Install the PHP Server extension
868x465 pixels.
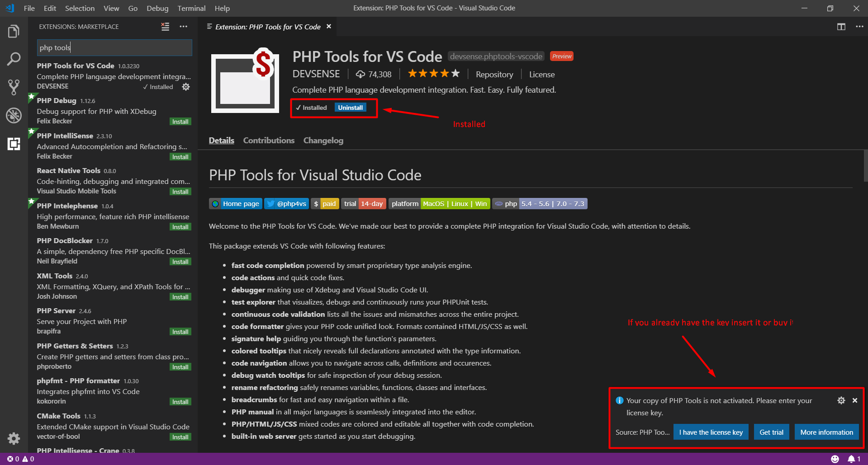click(x=180, y=332)
